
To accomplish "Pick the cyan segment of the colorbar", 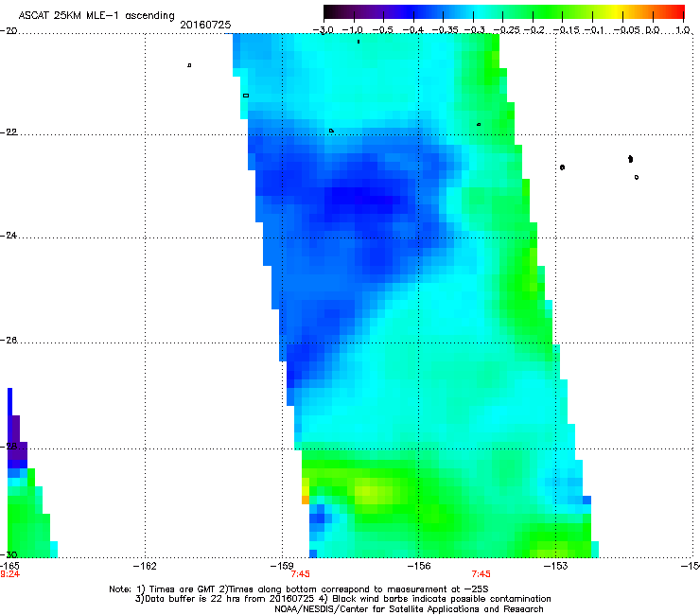I will 480,12.
